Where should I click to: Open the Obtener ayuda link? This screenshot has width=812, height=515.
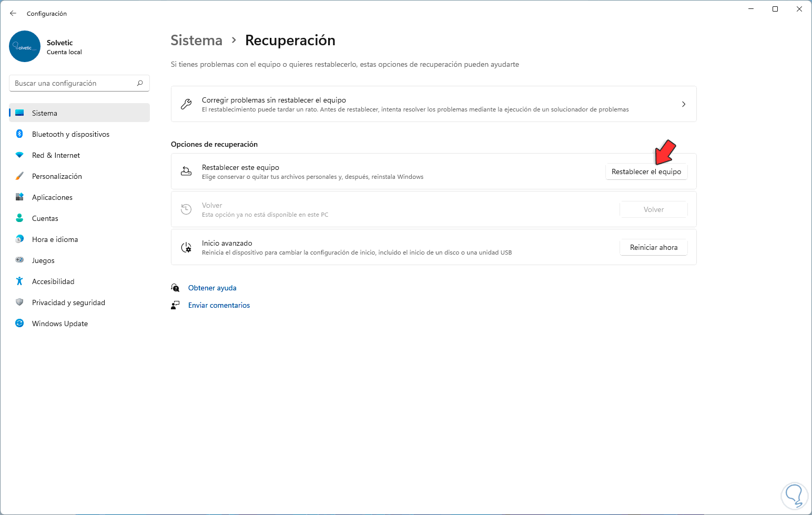[x=212, y=288]
